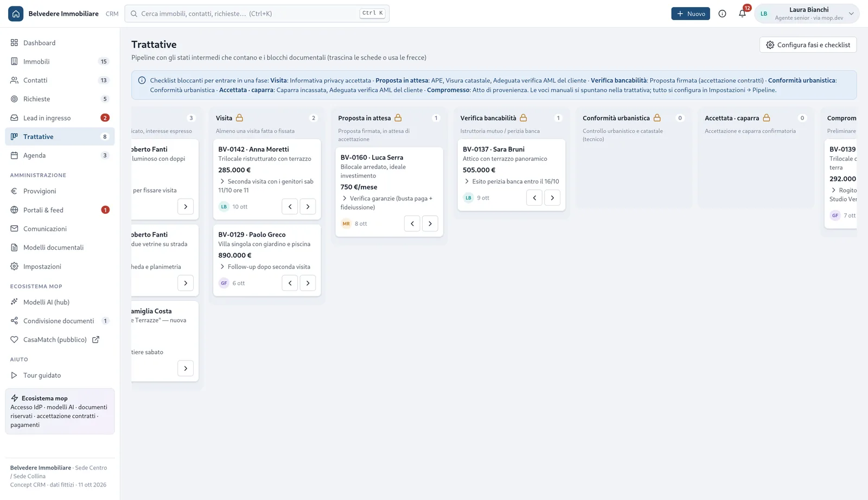Go to the Immobili section
This screenshot has width=868, height=500.
coord(60,61)
